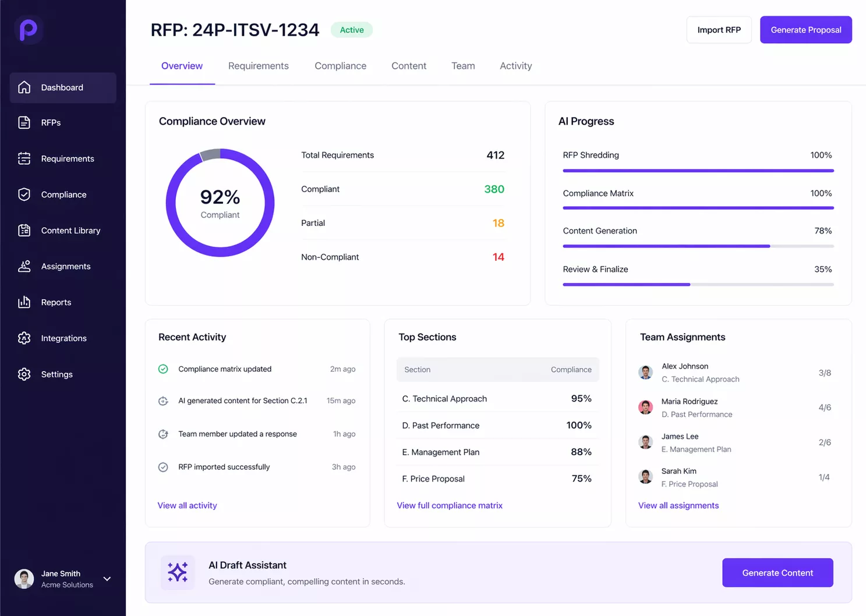Open the Activity tab

tap(516, 66)
